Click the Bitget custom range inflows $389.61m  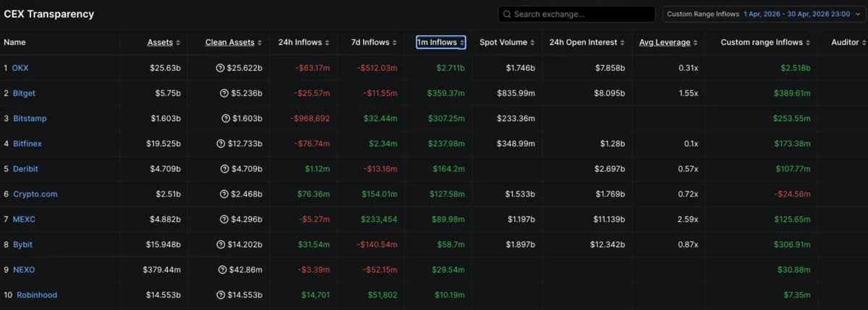pyautogui.click(x=791, y=93)
